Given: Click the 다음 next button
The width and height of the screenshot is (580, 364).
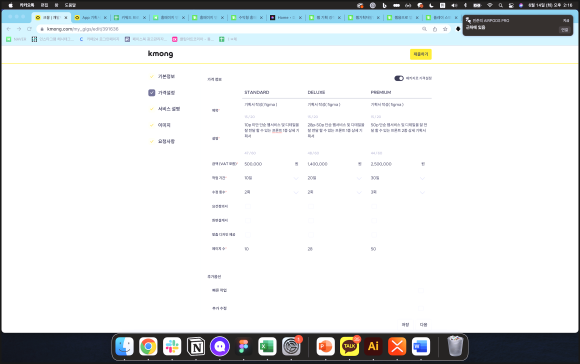Looking at the screenshot, I should pos(424,324).
